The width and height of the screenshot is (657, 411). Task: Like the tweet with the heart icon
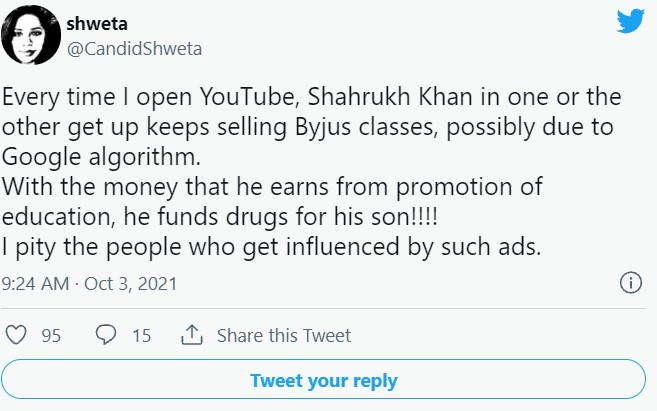point(18,336)
